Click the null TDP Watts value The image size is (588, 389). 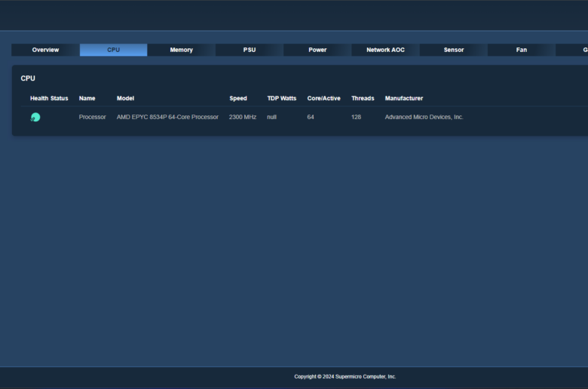pos(271,117)
